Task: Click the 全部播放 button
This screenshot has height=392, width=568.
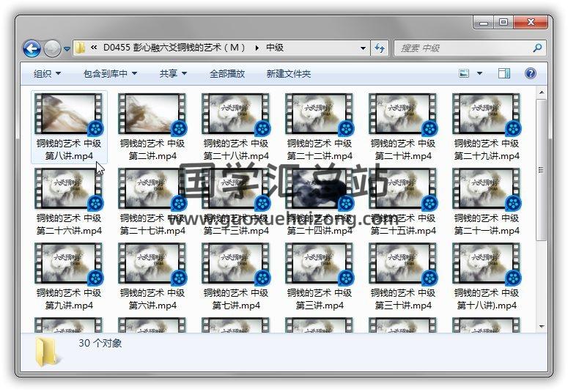Action: click(x=227, y=74)
